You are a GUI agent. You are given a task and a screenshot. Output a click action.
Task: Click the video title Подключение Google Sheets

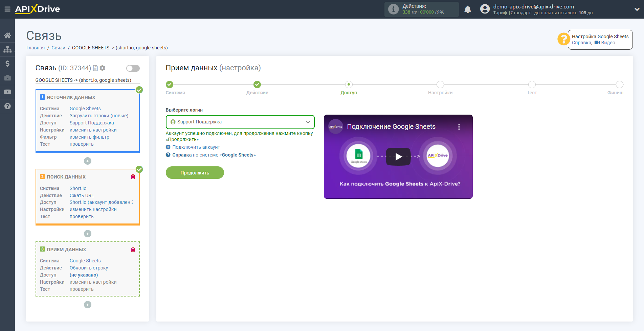(391, 126)
